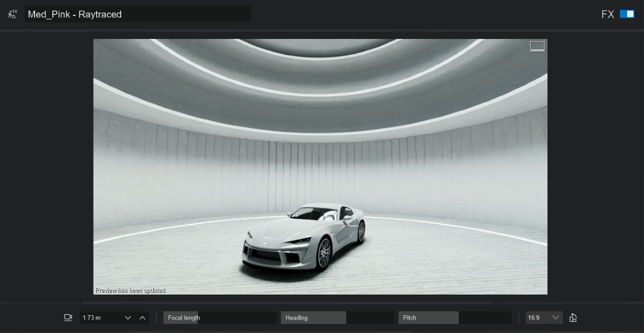
Task: Increase camera height with the up chevron
Action: [x=142, y=318]
